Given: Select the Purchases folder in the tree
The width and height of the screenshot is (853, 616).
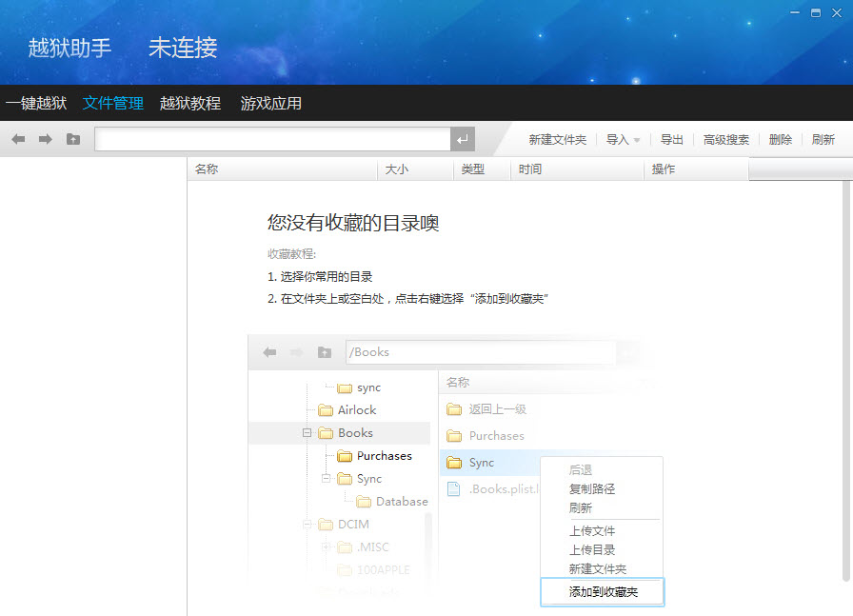Looking at the screenshot, I should [x=385, y=455].
